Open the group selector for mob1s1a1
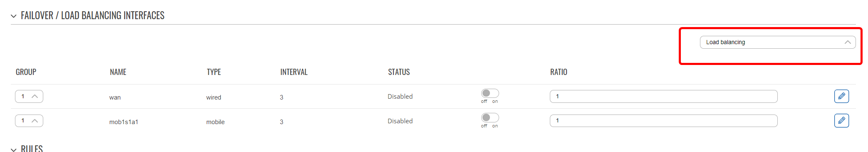868x152 pixels. pos(29,121)
